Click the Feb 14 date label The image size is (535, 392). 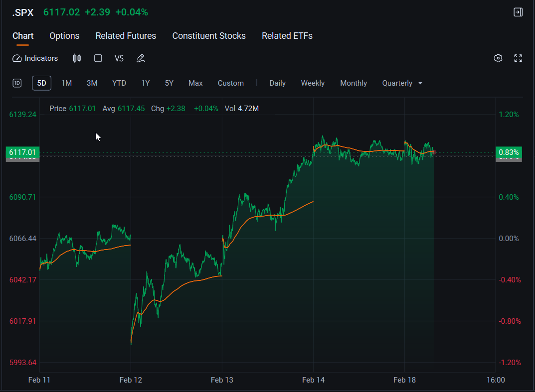pos(313,380)
